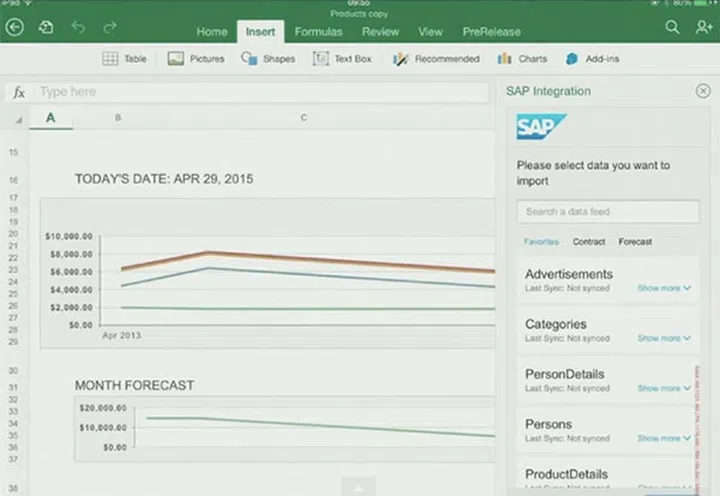Click the undo arrow icon
This screenshot has width=720, height=496.
click(x=78, y=28)
